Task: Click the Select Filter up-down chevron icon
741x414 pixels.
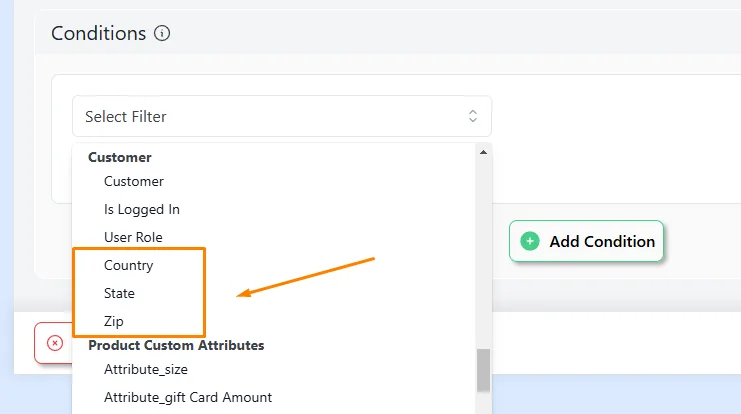Action: click(x=473, y=116)
